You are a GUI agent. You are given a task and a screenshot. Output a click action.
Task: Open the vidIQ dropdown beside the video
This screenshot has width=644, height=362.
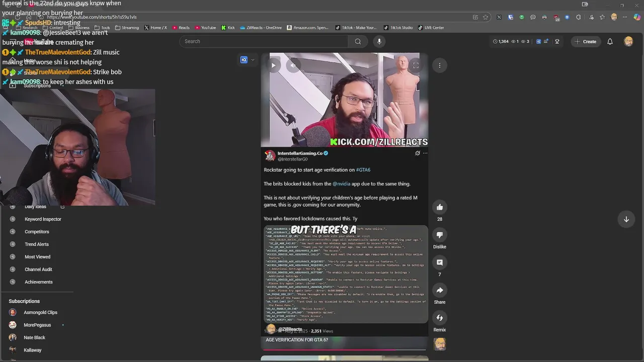click(248, 60)
